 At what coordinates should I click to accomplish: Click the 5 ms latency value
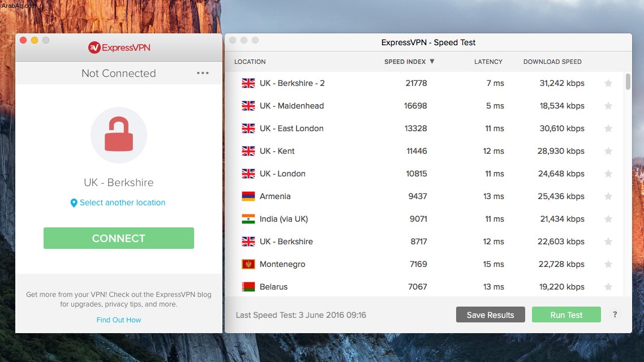coord(495,106)
